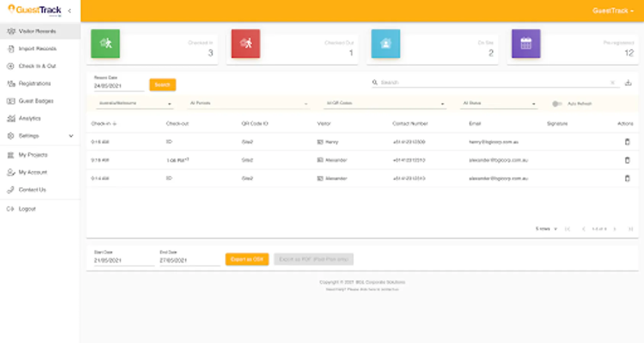The height and width of the screenshot is (343, 644).
Task: Open Analytics in the sidebar
Action: point(40,119)
